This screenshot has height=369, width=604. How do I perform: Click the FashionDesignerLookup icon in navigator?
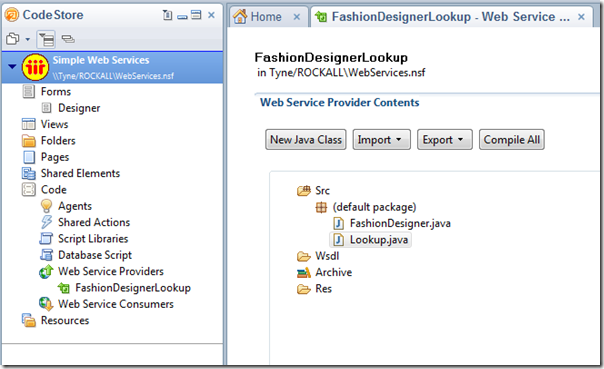[64, 288]
